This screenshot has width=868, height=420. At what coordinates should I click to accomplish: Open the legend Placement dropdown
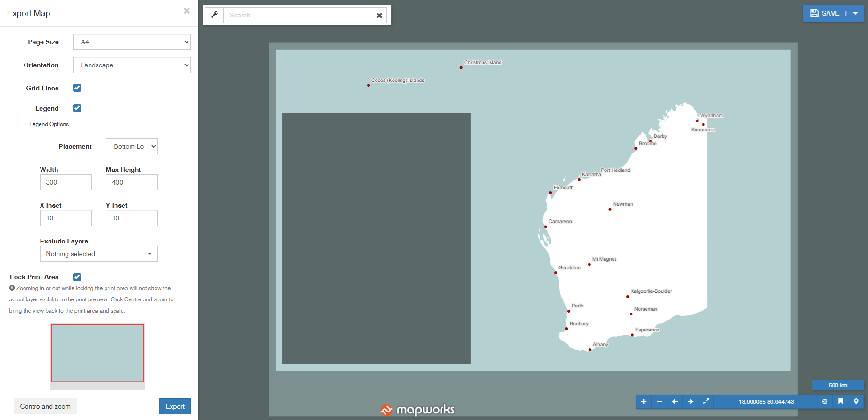point(132,146)
